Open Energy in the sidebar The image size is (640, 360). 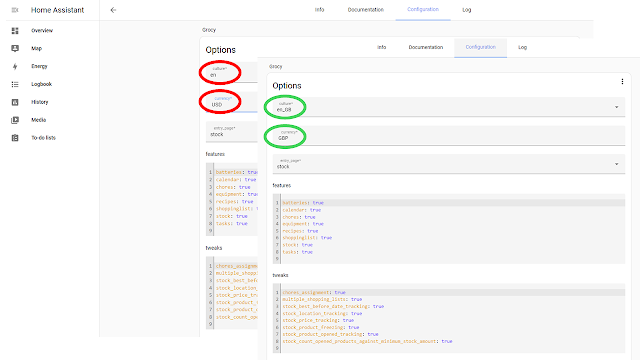[39, 67]
